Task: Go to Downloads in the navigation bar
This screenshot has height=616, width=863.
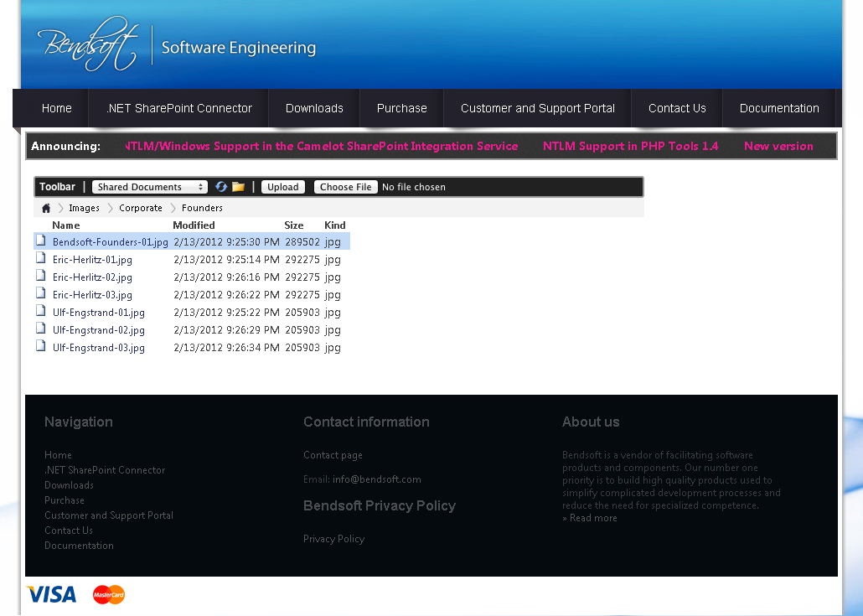Action: [x=314, y=108]
